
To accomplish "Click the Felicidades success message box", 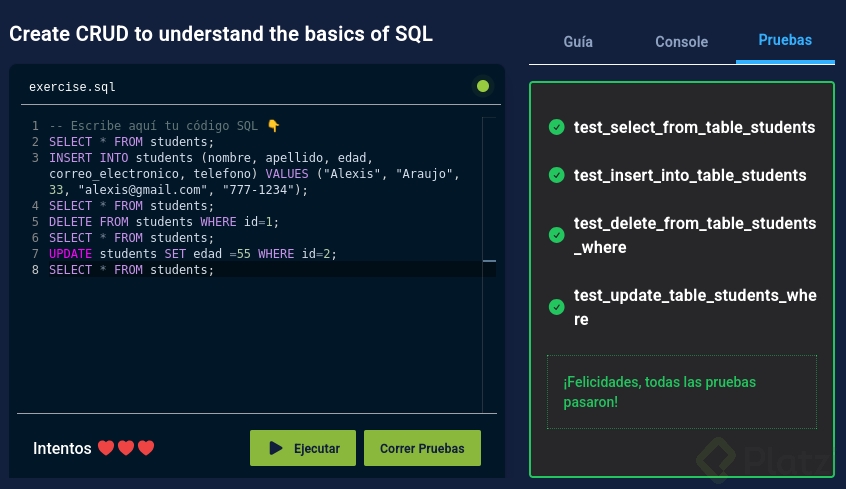I will (681, 392).
